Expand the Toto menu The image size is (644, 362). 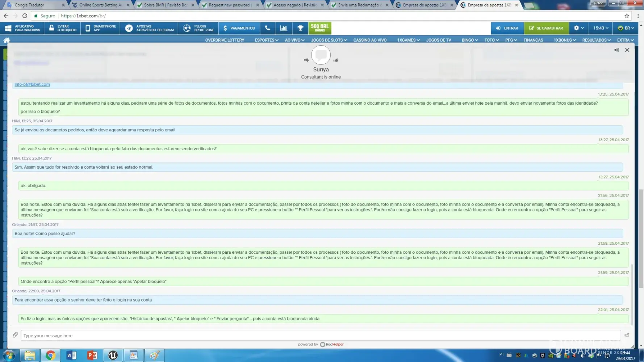pos(492,40)
